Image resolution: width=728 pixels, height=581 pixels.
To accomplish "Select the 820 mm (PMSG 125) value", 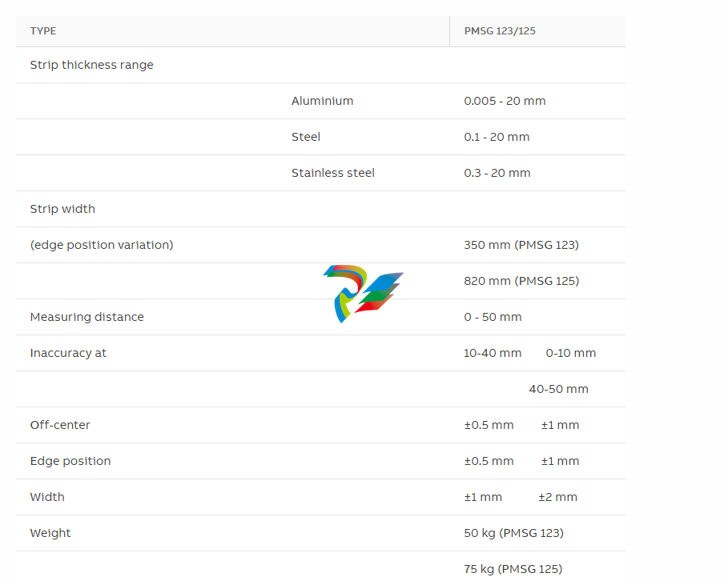I will 521,281.
